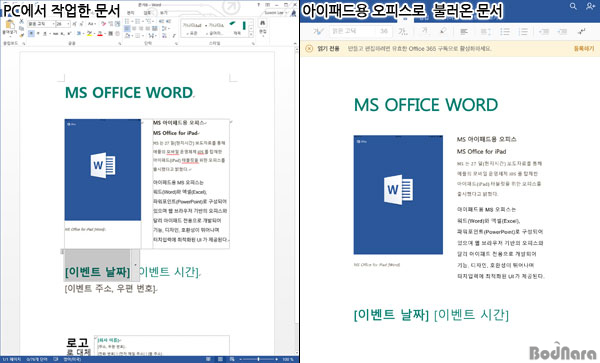Viewport: 600px width, 363px height.
Task: Dismiss read-only banner with X icon
Action: 309,49
